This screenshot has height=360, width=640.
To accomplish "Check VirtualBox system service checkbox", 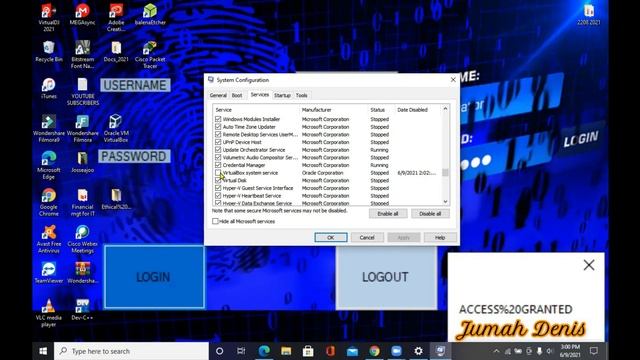I will point(218,173).
